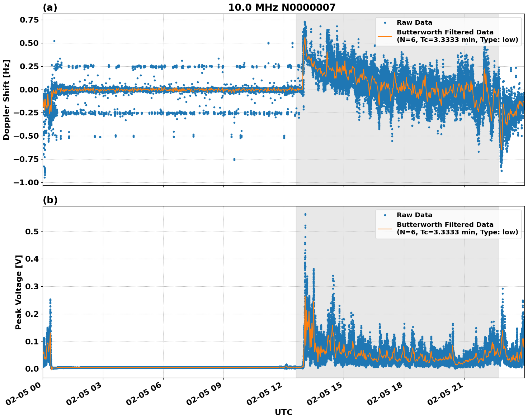Viewport: 528px width, 420px height.
Task: Click the Butterworth Filtered Data text in Peak Voltage legend
Action: (x=445, y=225)
